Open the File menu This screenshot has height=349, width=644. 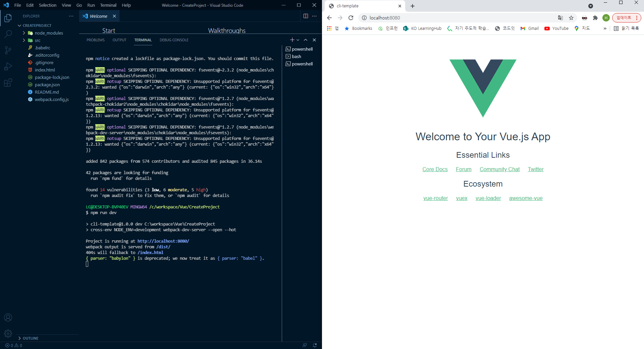coord(18,5)
